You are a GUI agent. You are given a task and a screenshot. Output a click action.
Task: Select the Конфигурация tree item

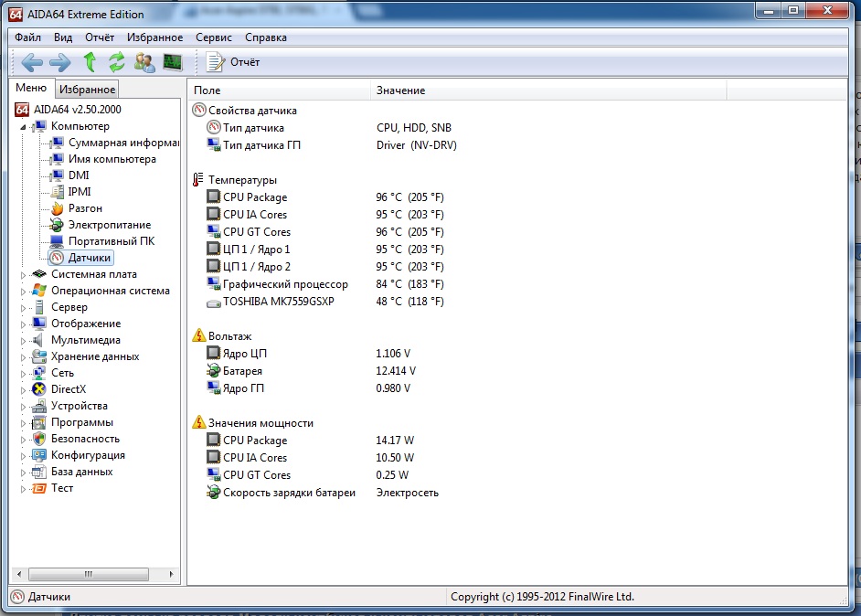(88, 455)
